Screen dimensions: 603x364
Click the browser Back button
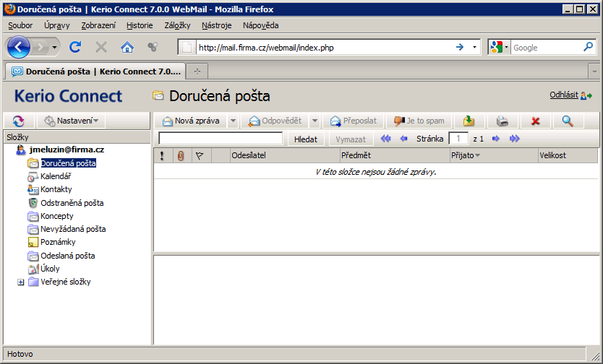(17, 47)
